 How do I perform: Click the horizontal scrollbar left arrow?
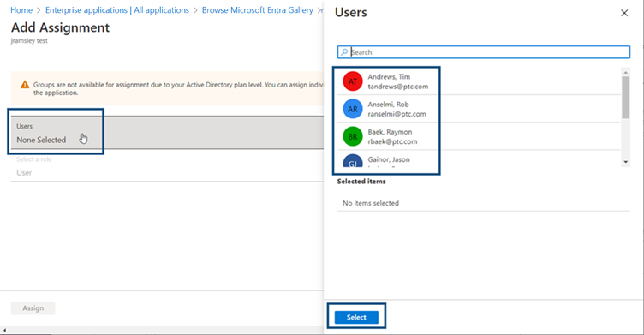click(x=4, y=330)
